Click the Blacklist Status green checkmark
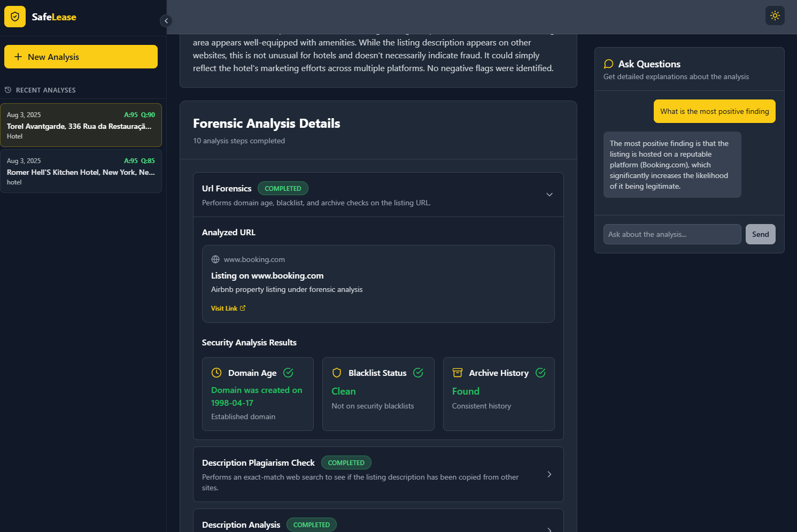The height and width of the screenshot is (532, 797). coord(419,373)
